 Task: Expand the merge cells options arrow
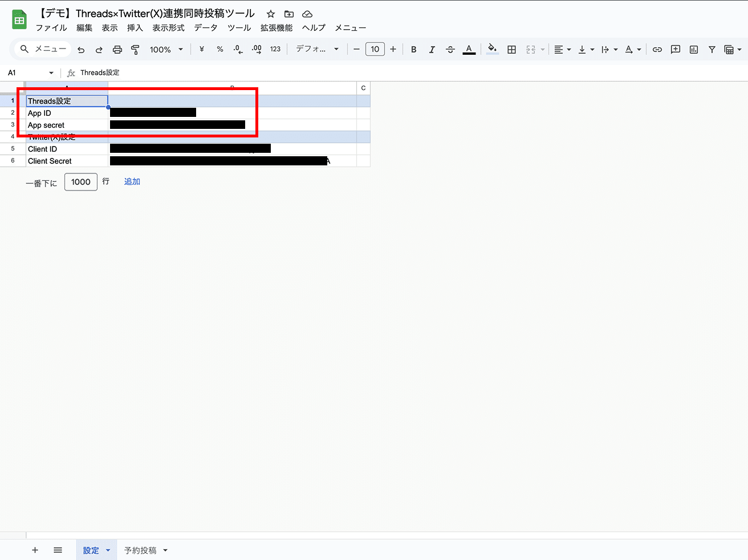tap(542, 50)
